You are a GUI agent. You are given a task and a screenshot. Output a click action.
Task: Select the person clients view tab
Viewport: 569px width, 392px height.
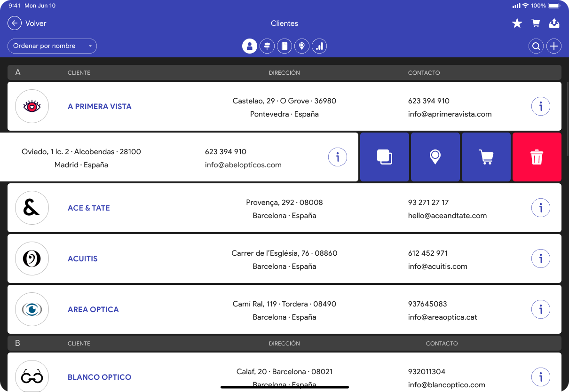pyautogui.click(x=250, y=46)
